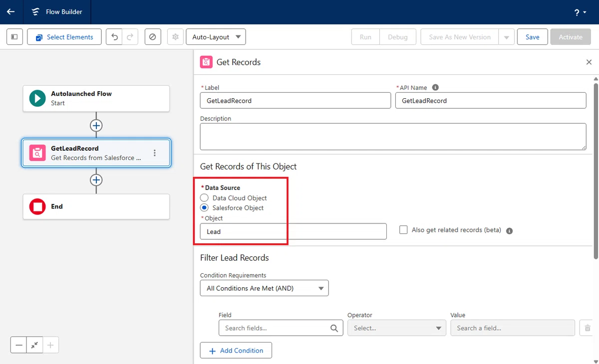Select the red End element icon
The width and height of the screenshot is (599, 364).
coord(37,206)
